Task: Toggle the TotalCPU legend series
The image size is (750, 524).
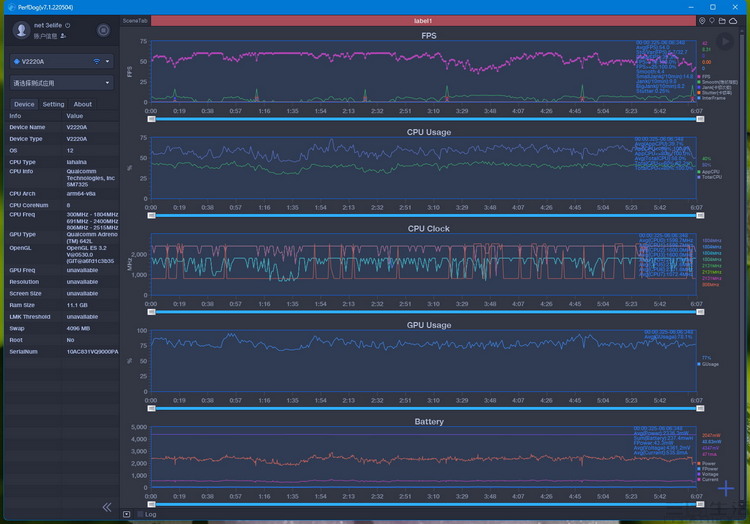Action: [710, 177]
